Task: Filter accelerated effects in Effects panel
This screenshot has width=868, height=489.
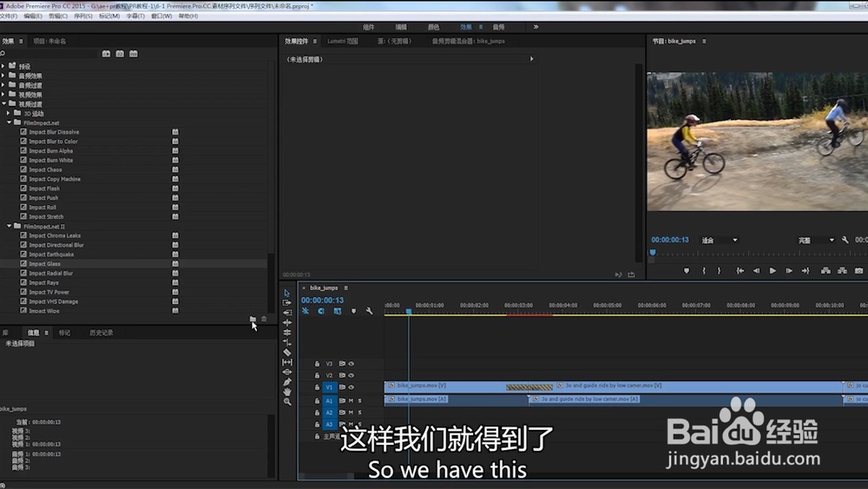Action: [106, 54]
